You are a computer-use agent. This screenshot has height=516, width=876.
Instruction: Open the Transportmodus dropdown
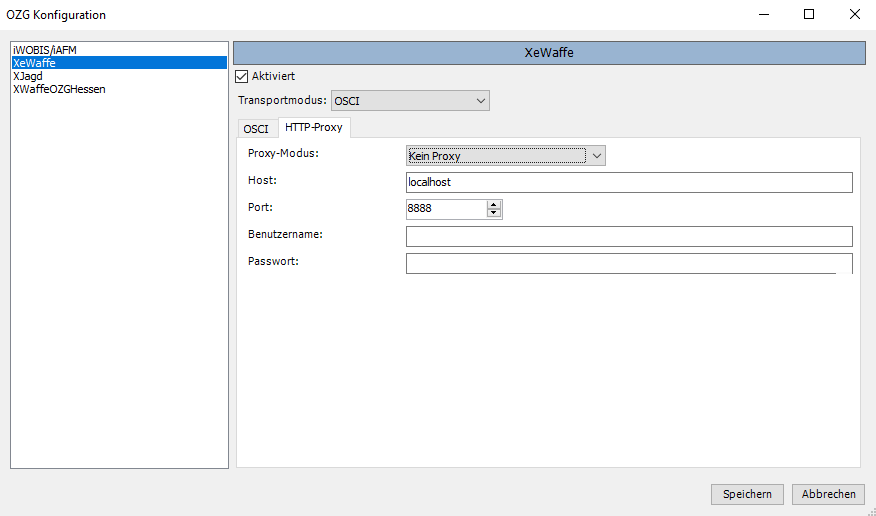point(410,101)
